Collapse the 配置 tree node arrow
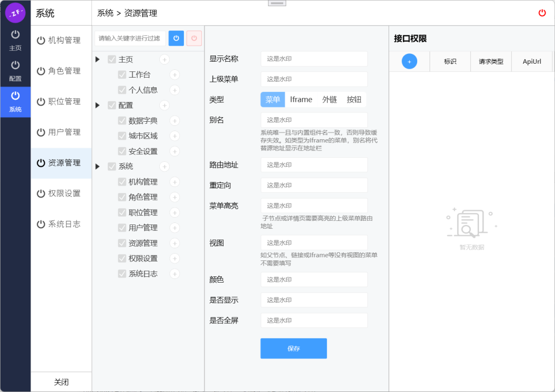555x392 pixels. click(98, 105)
